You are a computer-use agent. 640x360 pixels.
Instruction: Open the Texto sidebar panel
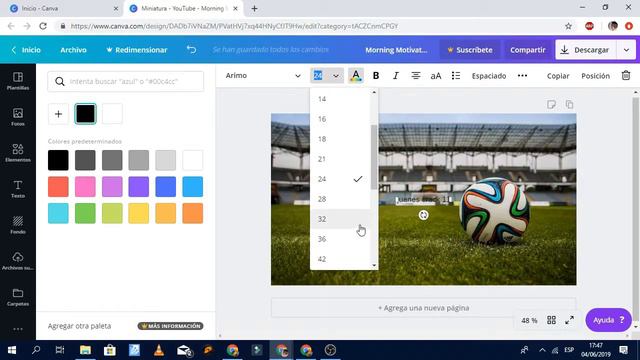18,189
